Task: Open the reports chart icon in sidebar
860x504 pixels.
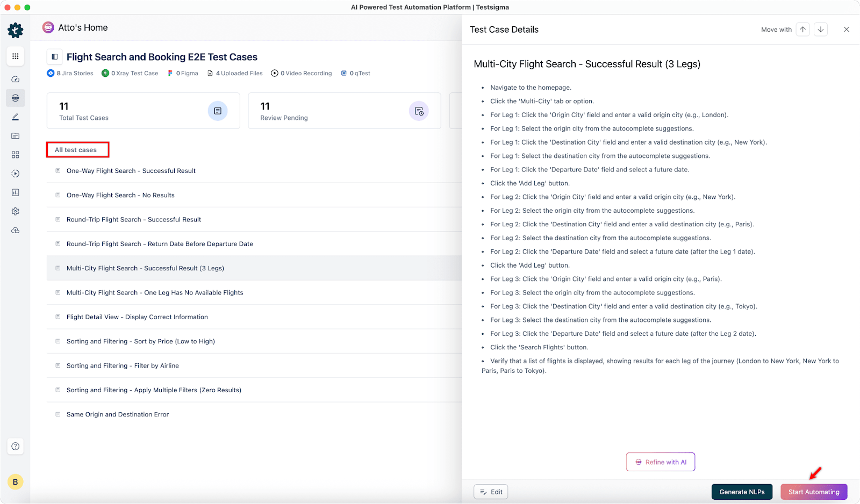Action: 15,192
